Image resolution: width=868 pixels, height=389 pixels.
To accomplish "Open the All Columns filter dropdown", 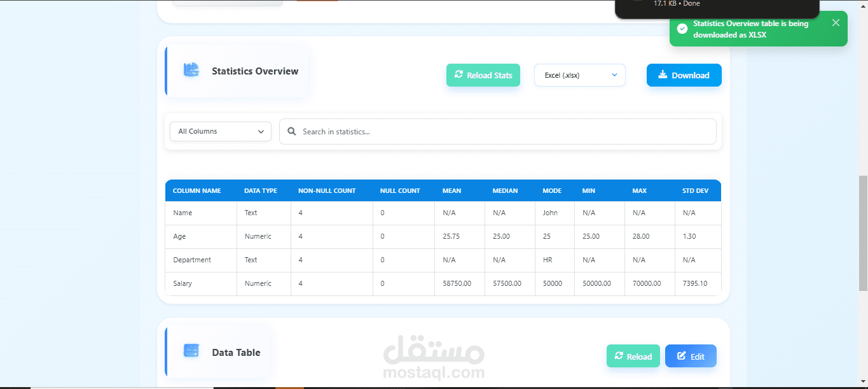I will pyautogui.click(x=221, y=131).
